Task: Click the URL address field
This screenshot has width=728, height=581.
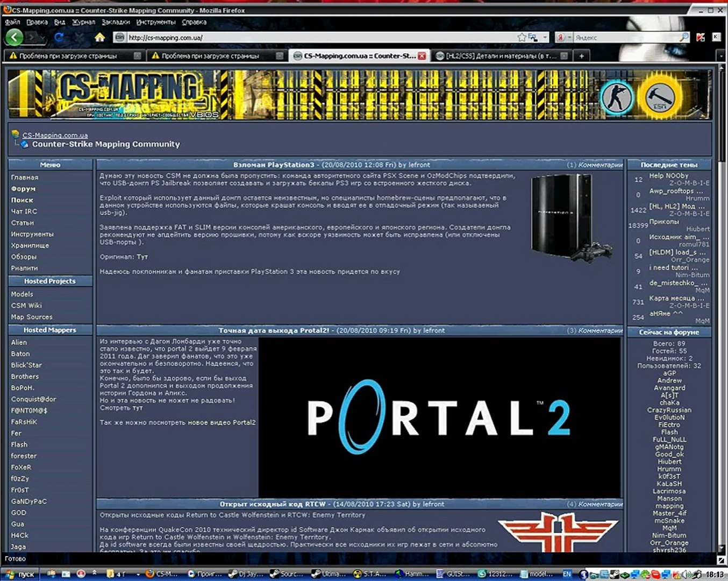Action: 320,38
